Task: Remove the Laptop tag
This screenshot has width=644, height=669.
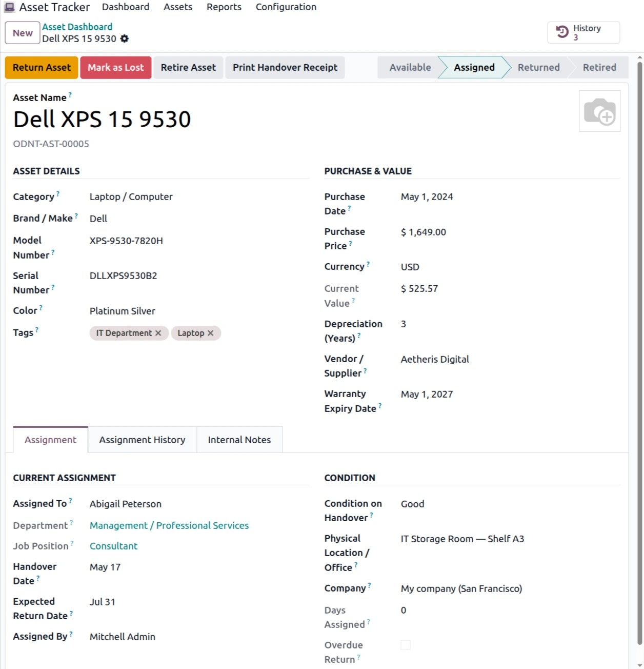Action: click(x=210, y=333)
